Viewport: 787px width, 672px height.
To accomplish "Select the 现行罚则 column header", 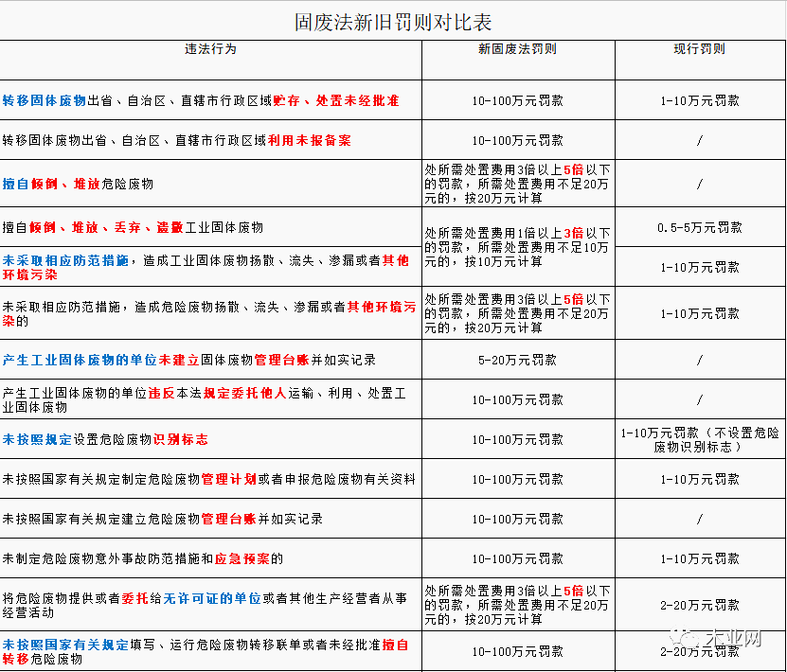I will point(699,49).
